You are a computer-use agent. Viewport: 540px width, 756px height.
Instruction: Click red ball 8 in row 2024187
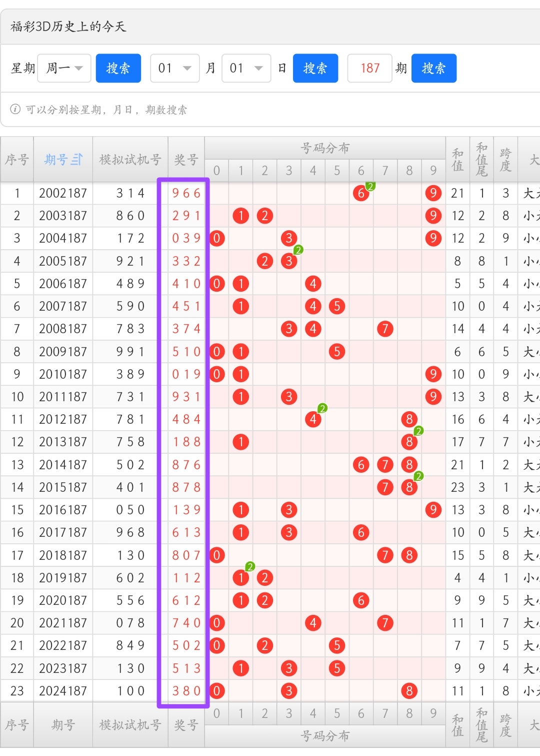tap(409, 691)
